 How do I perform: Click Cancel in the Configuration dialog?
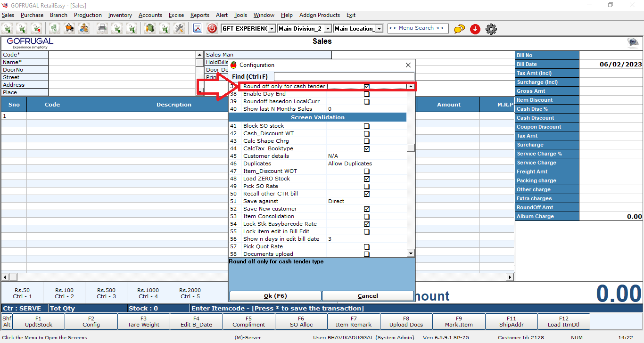368,296
